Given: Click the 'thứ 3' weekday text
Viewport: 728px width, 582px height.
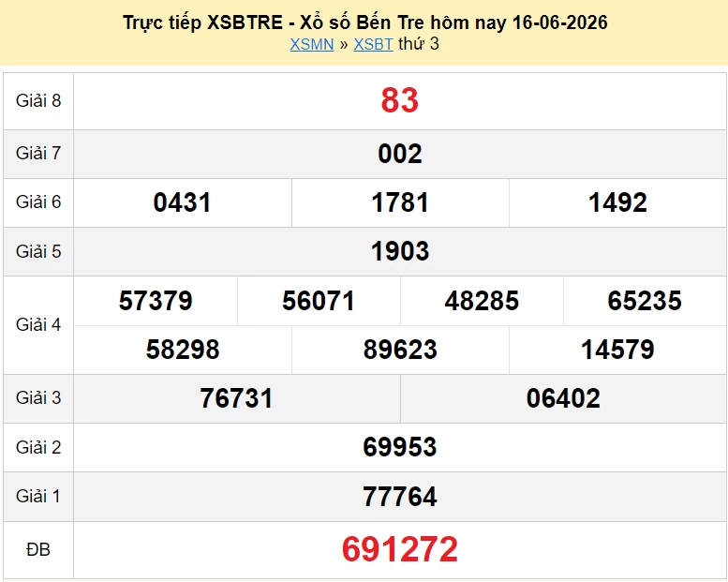Looking at the screenshot, I should [418, 44].
